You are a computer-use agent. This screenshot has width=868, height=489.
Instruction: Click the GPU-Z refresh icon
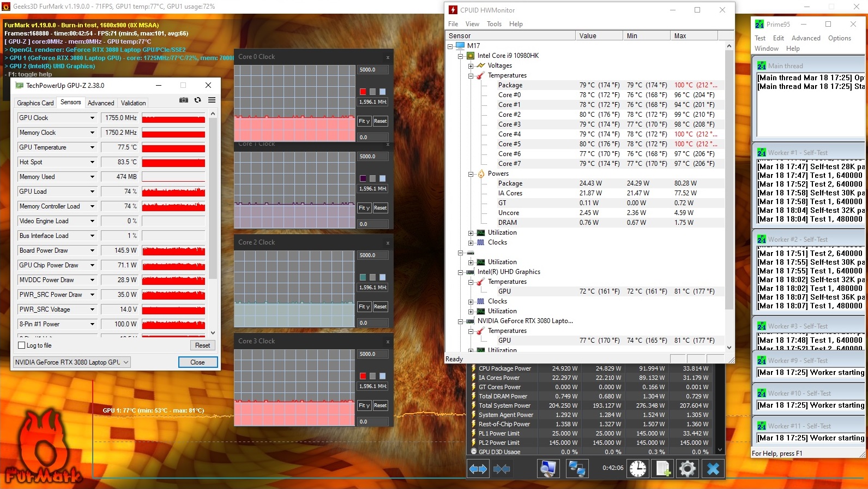click(x=197, y=100)
